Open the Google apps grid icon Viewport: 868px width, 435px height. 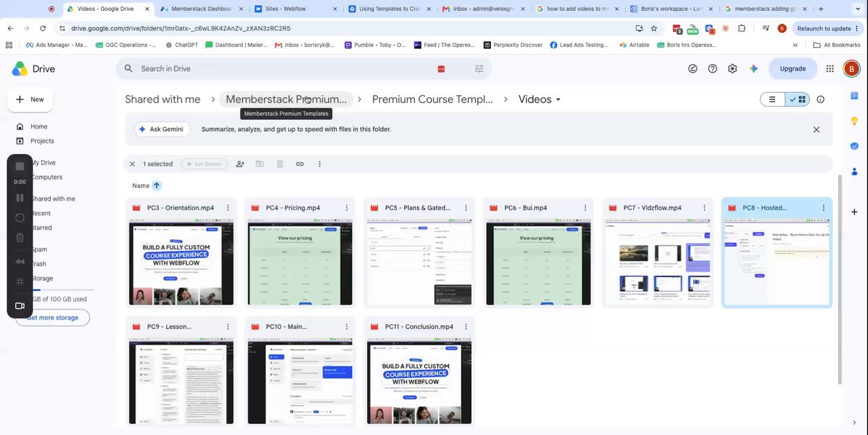[830, 69]
